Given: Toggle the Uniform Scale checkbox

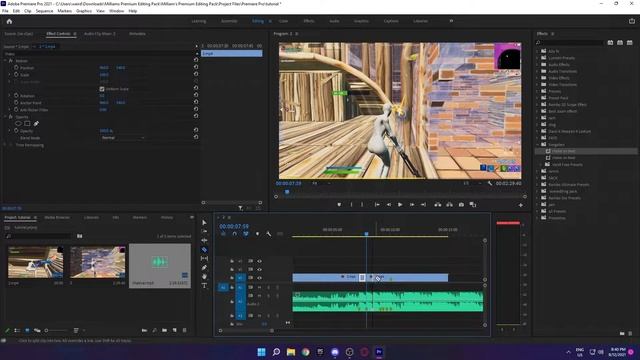Looking at the screenshot, I should click(102, 89).
